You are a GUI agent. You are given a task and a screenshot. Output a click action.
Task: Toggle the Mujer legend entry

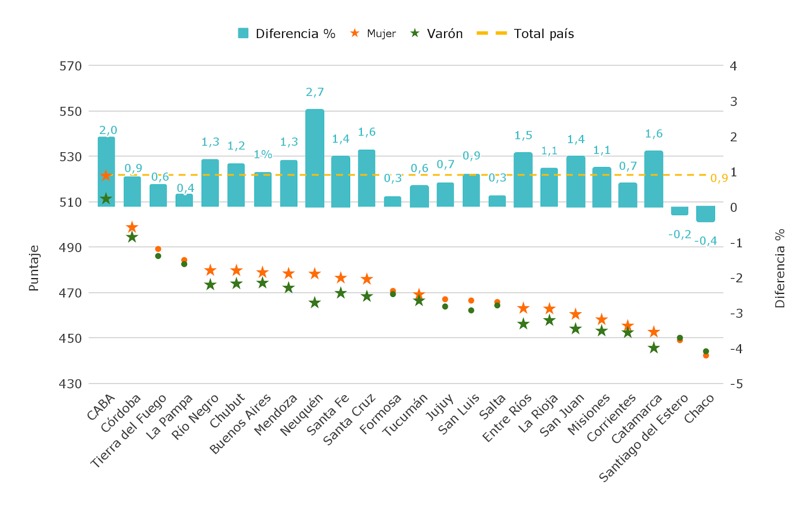tap(373, 33)
